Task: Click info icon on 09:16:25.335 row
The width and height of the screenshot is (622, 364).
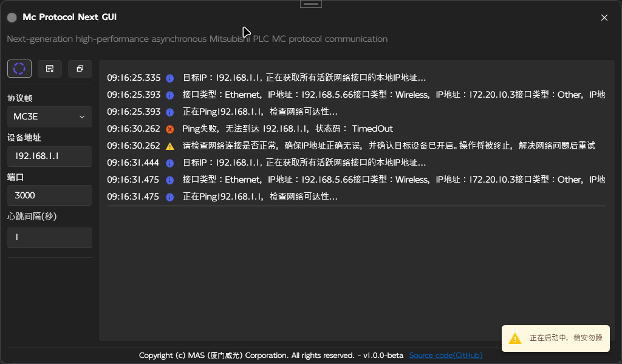Action: pos(170,78)
